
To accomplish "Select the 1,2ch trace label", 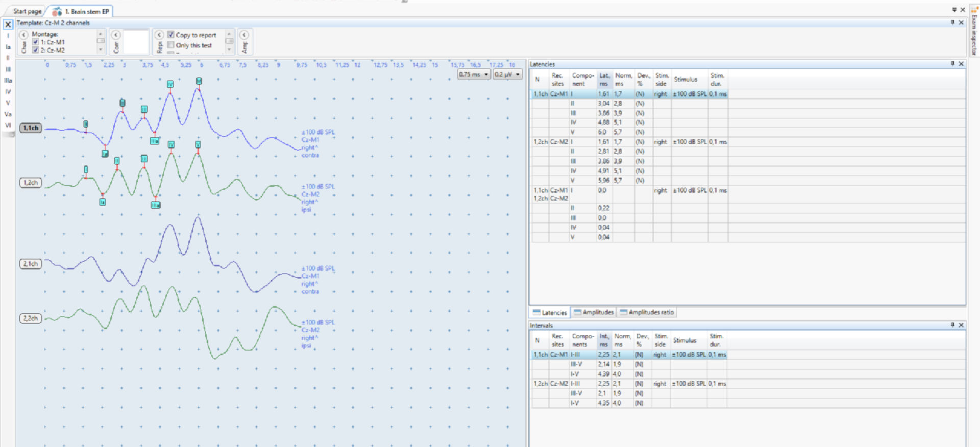I will coord(31,183).
